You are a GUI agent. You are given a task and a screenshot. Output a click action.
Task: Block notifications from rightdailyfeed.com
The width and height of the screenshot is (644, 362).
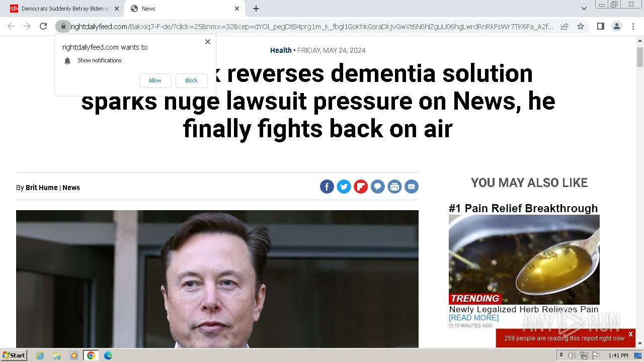[x=191, y=80]
